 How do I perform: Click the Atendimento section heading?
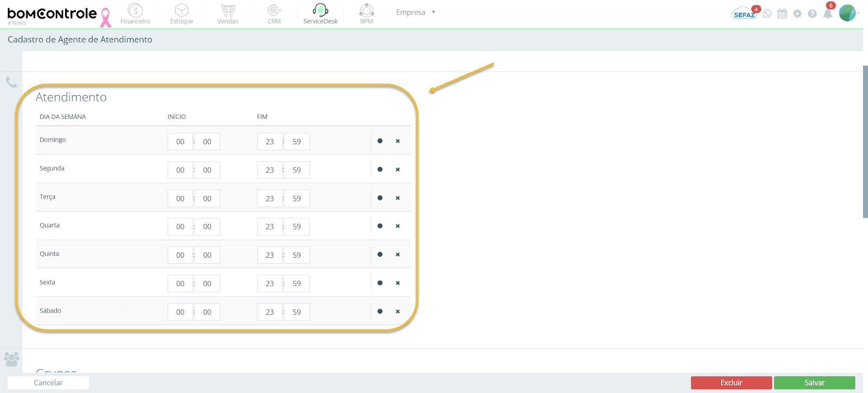coord(71,97)
